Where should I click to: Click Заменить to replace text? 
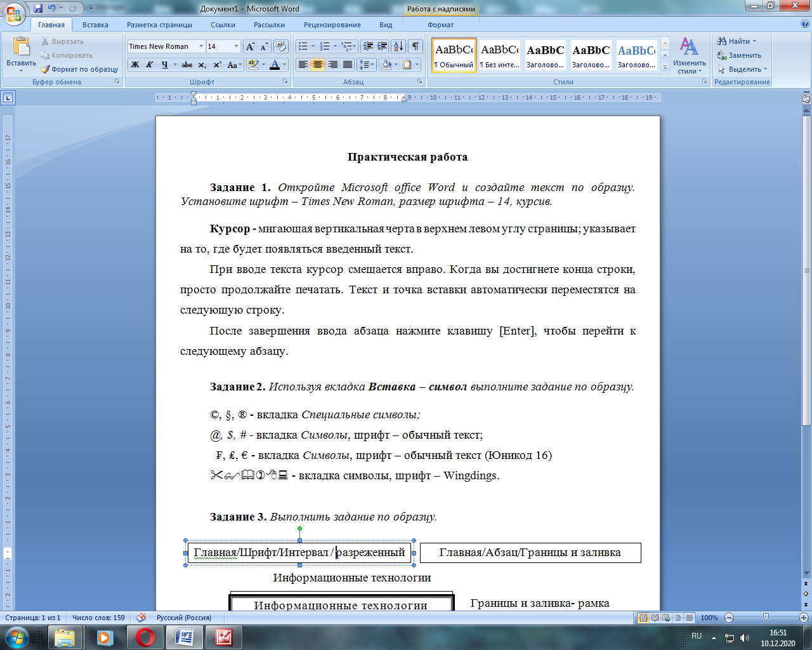pyautogui.click(x=739, y=55)
